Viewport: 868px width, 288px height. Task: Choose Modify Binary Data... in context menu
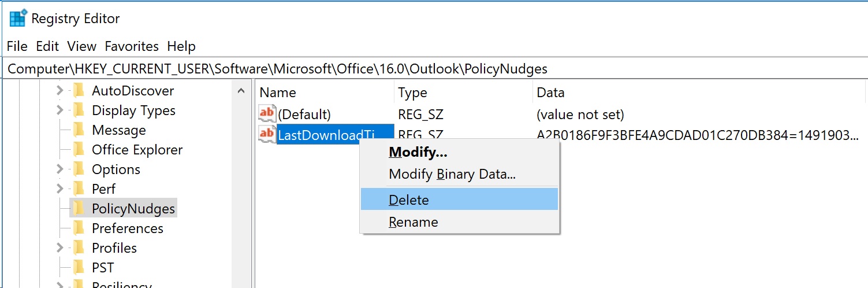[x=460, y=174]
